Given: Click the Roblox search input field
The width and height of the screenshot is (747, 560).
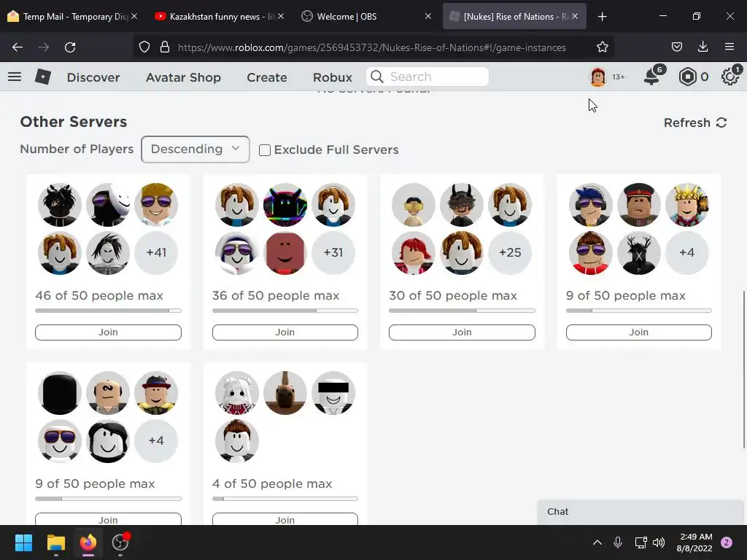Looking at the screenshot, I should 427,77.
